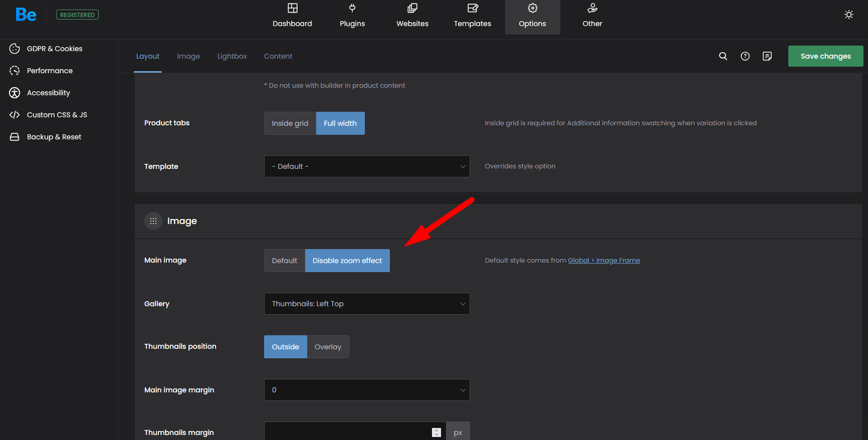Click the Accessibility person icon
This screenshot has height=440, width=868.
(x=15, y=93)
